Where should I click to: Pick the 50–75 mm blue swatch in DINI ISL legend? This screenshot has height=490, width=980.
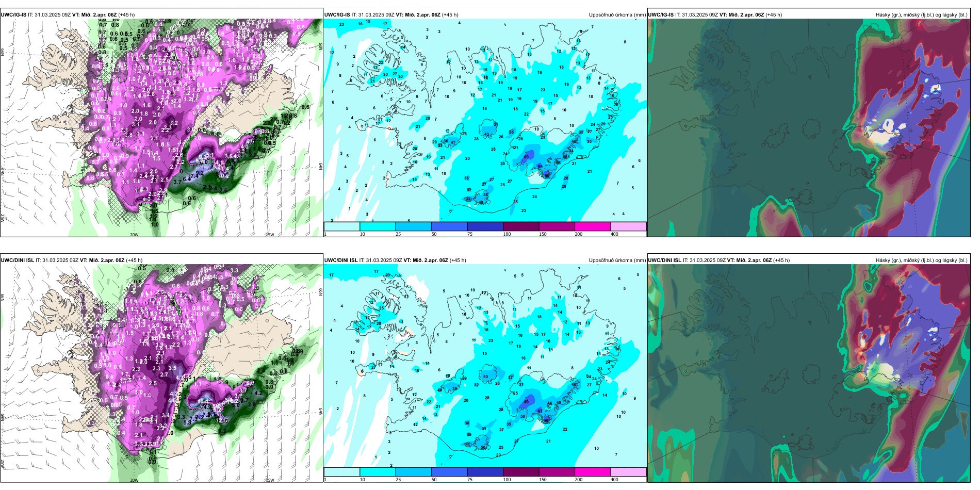(449, 472)
